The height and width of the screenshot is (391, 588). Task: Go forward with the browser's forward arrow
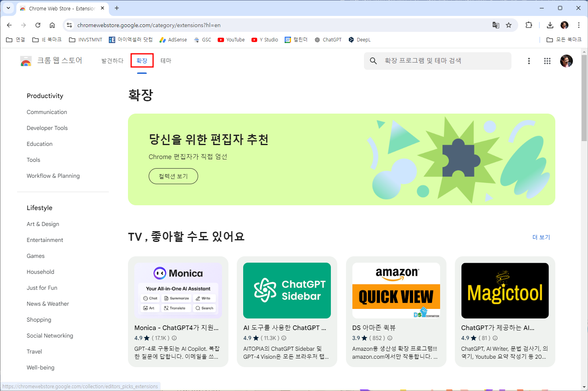[x=24, y=25]
